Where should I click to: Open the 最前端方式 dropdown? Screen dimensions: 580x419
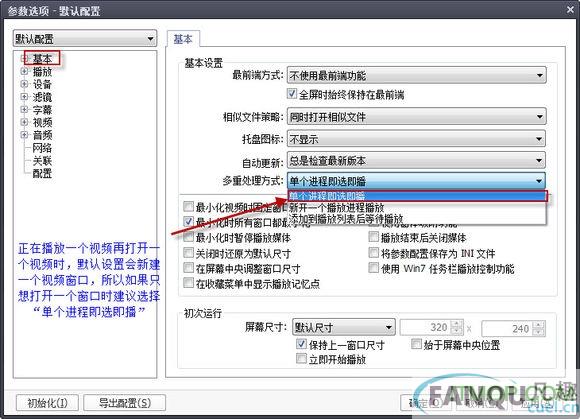point(416,75)
